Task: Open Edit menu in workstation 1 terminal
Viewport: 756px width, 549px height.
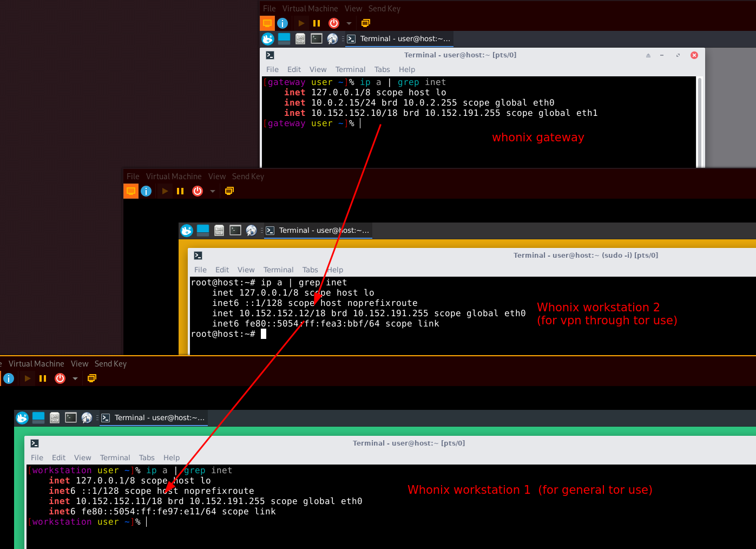Action: [58, 457]
